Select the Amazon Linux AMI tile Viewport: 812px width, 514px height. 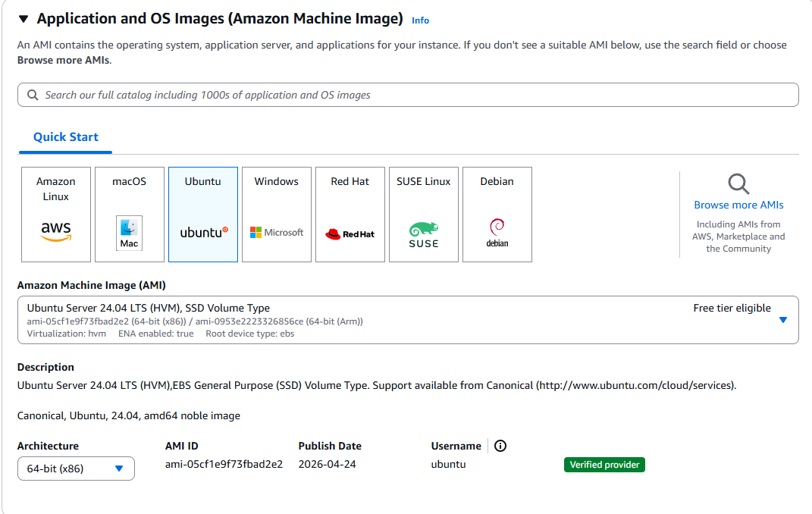pos(56,215)
